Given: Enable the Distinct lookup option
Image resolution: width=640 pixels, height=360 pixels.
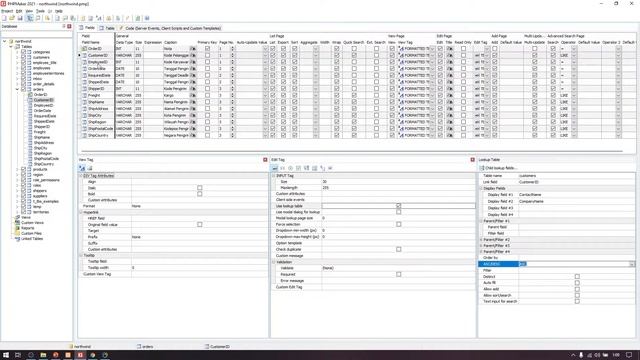Looking at the screenshot, I should tap(577, 277).
